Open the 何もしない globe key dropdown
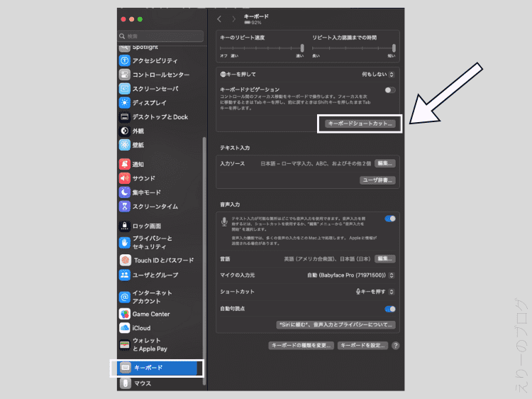The height and width of the screenshot is (399, 532). click(x=378, y=74)
